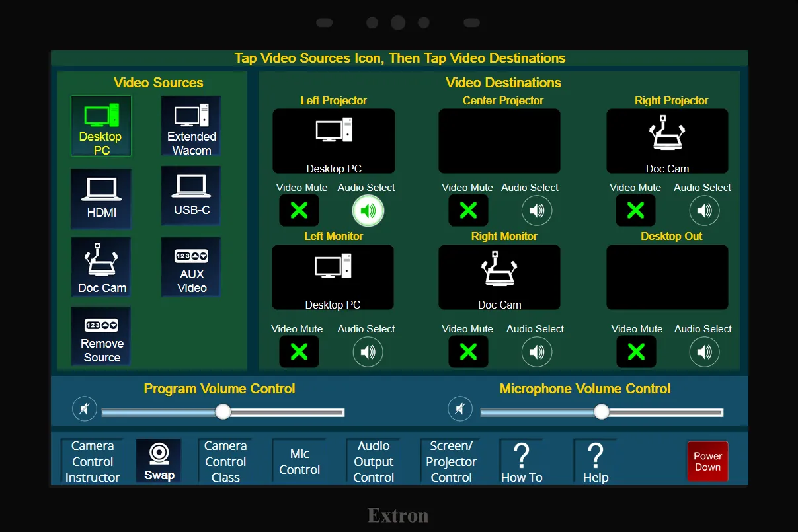This screenshot has height=532, width=798.
Task: Toggle Audio Select for Left Projector
Action: point(368,211)
